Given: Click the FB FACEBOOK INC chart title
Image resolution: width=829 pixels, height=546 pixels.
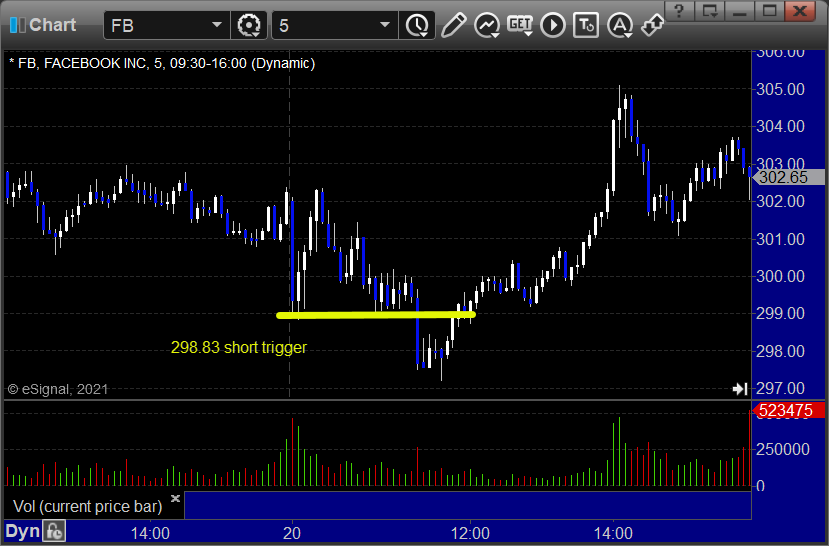Looking at the screenshot, I should point(162,63).
